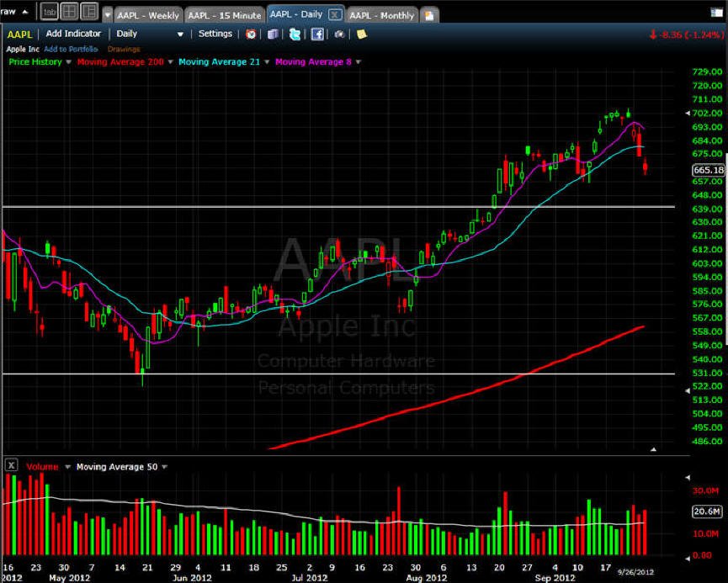Share chart via Twitter icon
This screenshot has height=583, width=728.
coord(295,34)
